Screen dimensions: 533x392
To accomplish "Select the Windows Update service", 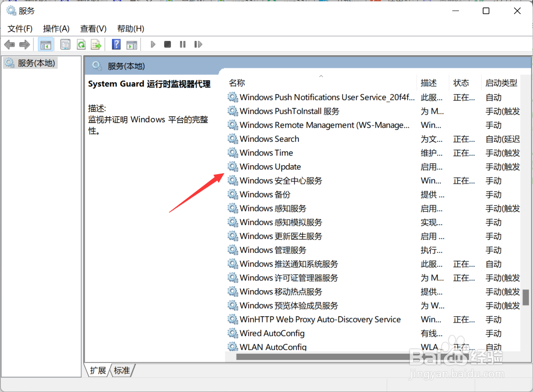I will pyautogui.click(x=270, y=166).
